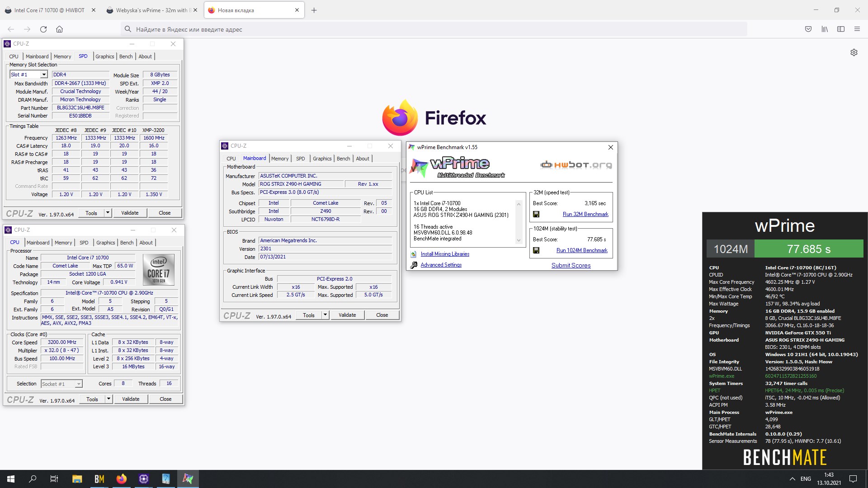Viewport: 868px width, 488px height.
Task: Click the Run 1024M Benchmark link
Action: click(582, 250)
